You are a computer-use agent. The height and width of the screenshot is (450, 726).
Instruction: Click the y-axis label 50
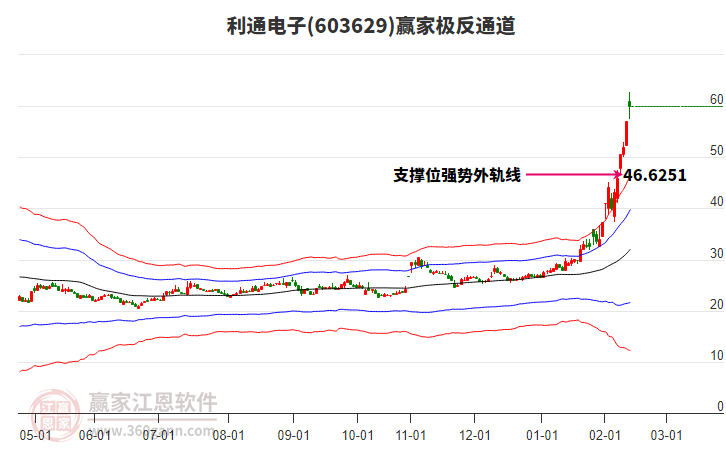[x=716, y=150]
